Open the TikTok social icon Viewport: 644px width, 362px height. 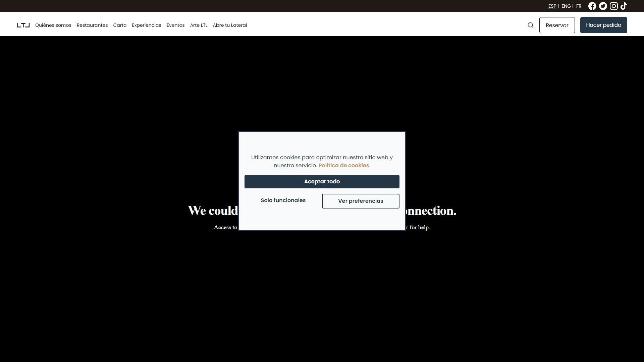click(x=624, y=6)
